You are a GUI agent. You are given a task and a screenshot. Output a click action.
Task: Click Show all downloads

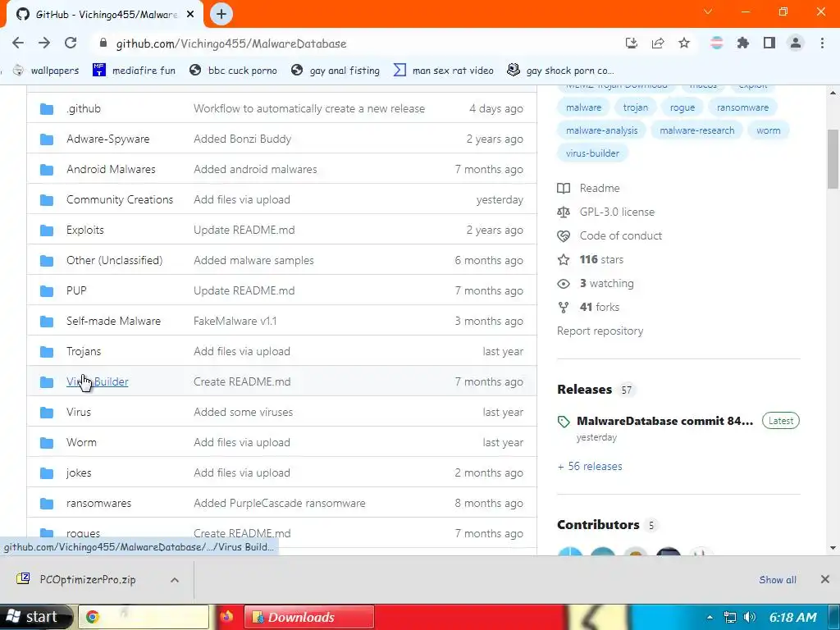(778, 580)
